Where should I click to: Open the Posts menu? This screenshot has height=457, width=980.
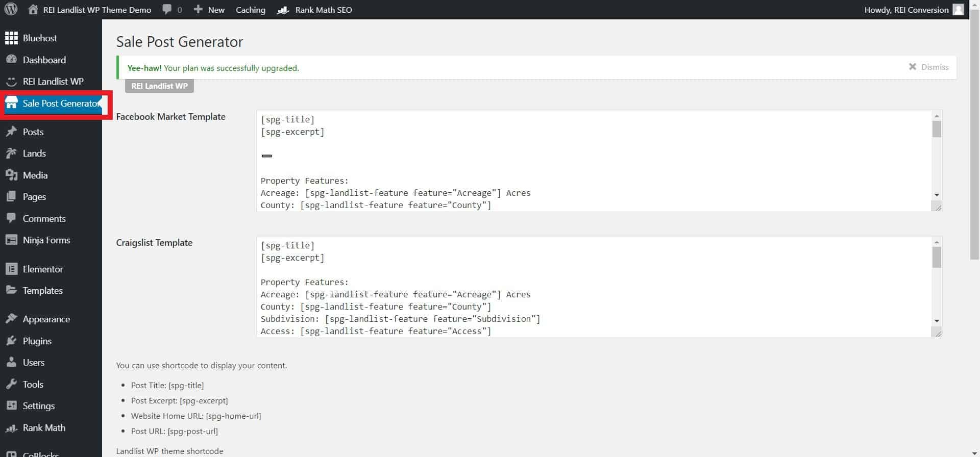(x=33, y=132)
